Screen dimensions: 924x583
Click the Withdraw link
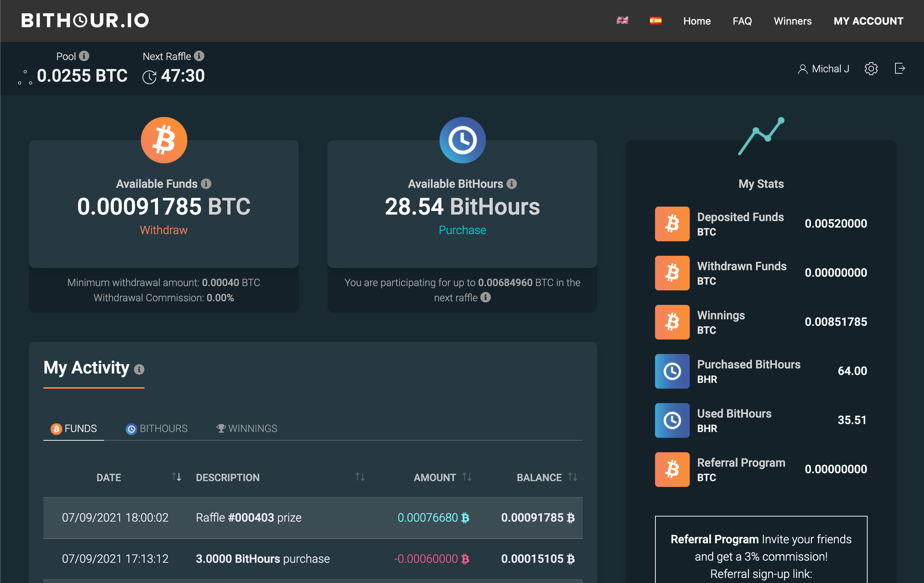[164, 230]
